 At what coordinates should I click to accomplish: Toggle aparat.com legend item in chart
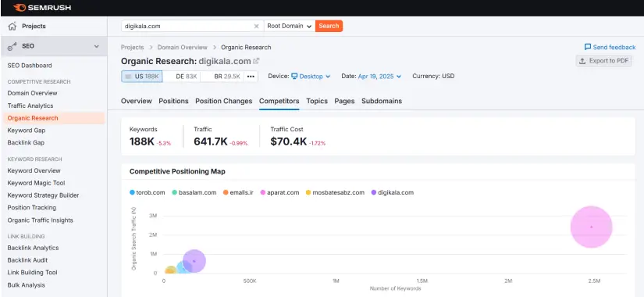pyautogui.click(x=279, y=192)
